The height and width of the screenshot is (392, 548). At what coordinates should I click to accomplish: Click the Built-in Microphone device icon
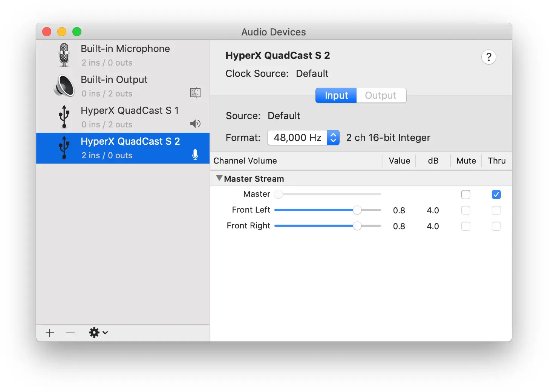(x=64, y=55)
